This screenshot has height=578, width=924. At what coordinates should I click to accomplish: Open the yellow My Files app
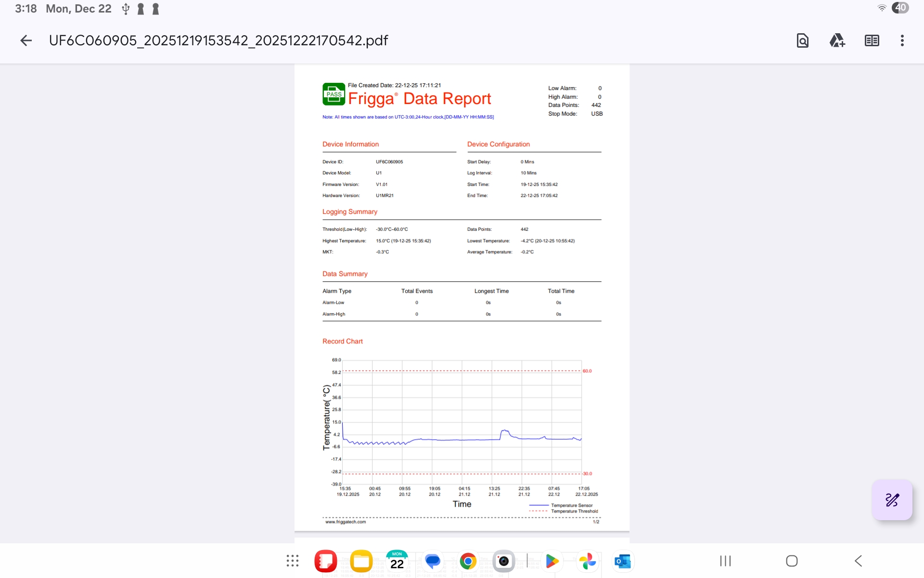tap(361, 561)
